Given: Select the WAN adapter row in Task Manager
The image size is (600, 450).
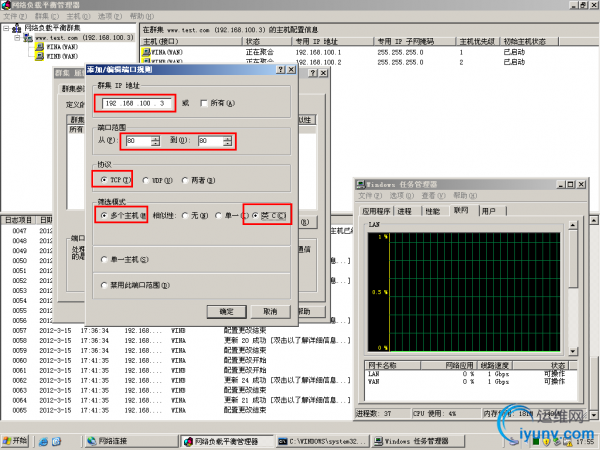Looking at the screenshot, I should pyautogui.click(x=471, y=382).
